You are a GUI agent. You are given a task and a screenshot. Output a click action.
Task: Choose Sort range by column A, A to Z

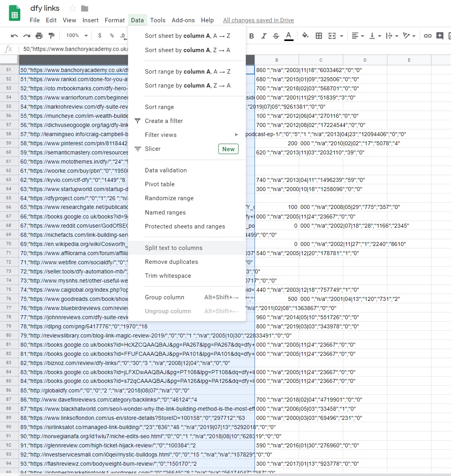pos(187,72)
